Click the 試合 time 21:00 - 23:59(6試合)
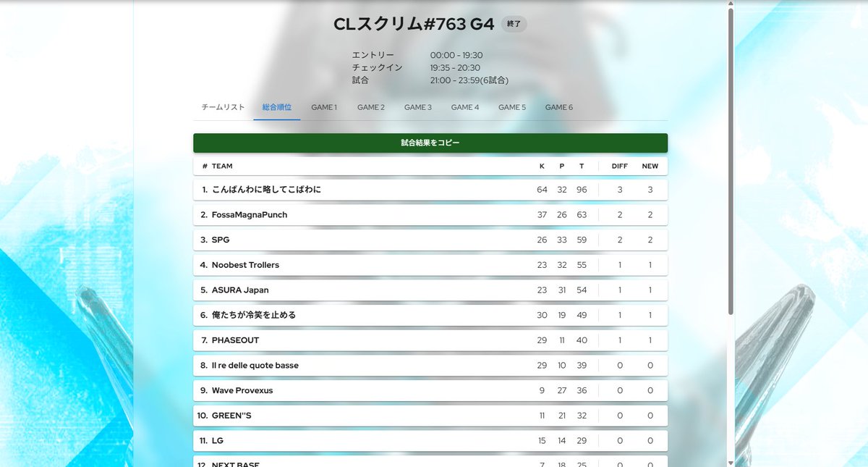The height and width of the screenshot is (467, 868). click(469, 80)
